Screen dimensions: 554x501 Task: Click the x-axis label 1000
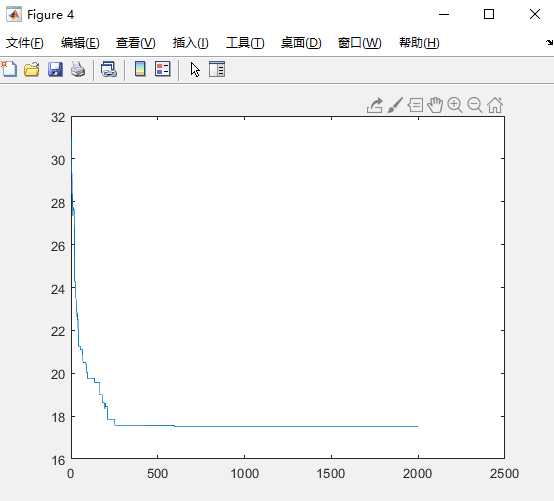(244, 474)
